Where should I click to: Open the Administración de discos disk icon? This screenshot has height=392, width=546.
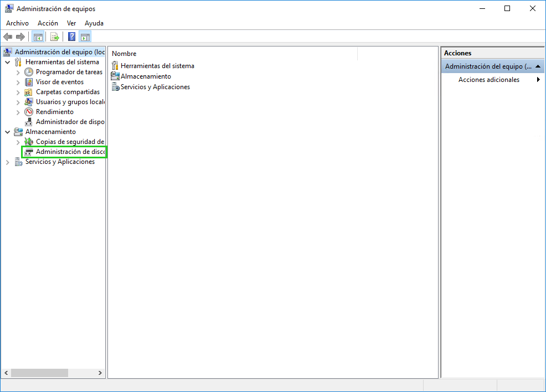coord(29,152)
